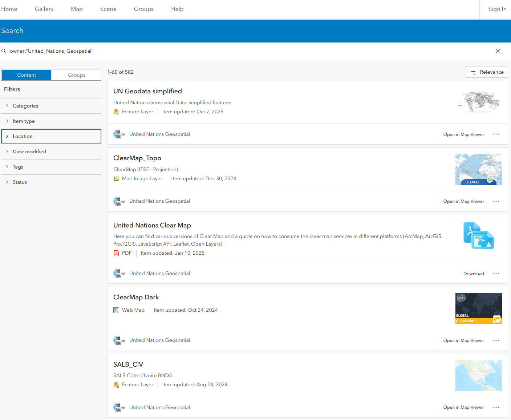Select the Content toggle button
The width and height of the screenshot is (511, 420).
[x=27, y=75]
